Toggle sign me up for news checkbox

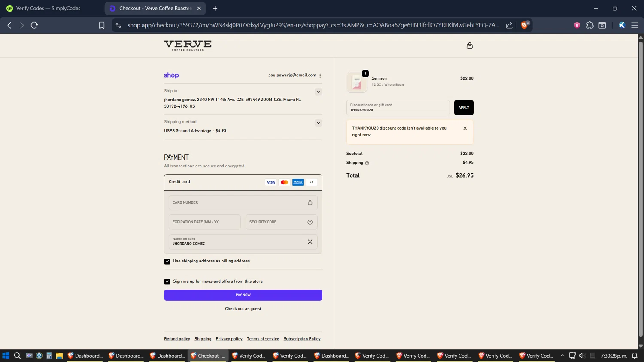[167, 282]
